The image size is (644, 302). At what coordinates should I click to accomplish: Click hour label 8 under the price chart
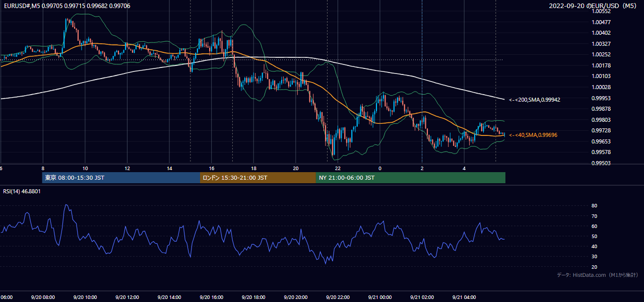[43, 168]
